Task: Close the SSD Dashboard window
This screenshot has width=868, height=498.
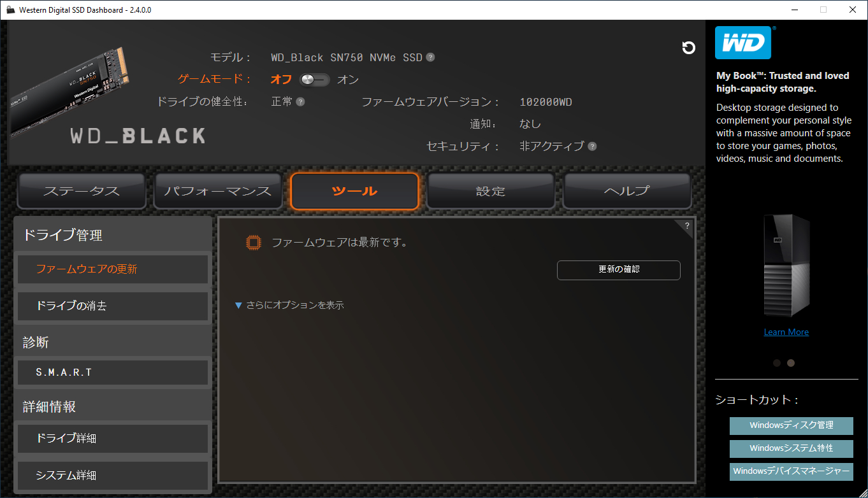Action: coord(853,10)
